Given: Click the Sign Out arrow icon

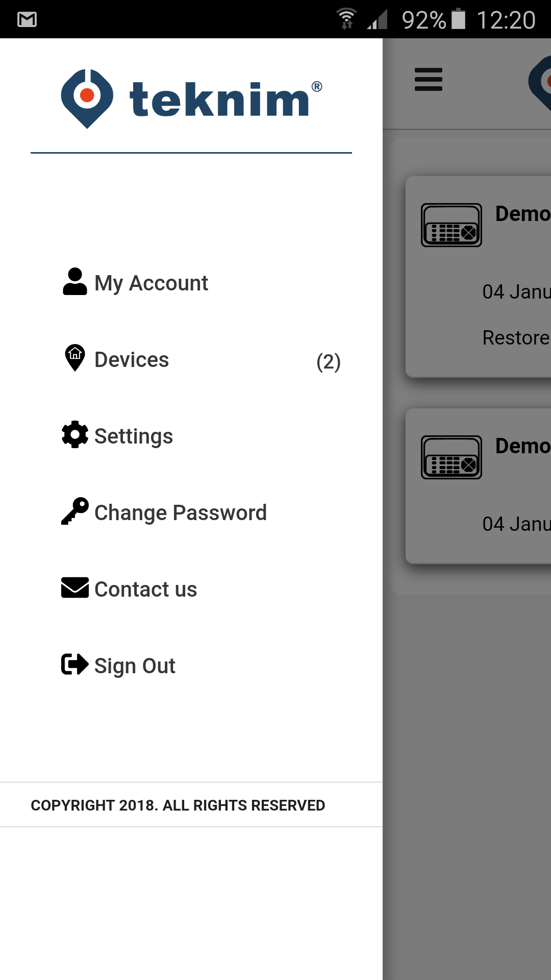Looking at the screenshot, I should pyautogui.click(x=75, y=665).
